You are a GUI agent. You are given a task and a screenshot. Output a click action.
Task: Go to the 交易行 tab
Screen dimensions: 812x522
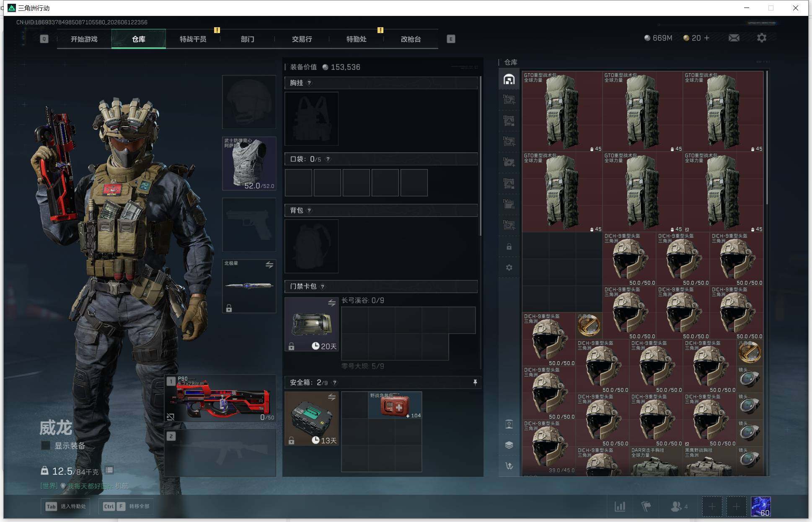coord(302,39)
